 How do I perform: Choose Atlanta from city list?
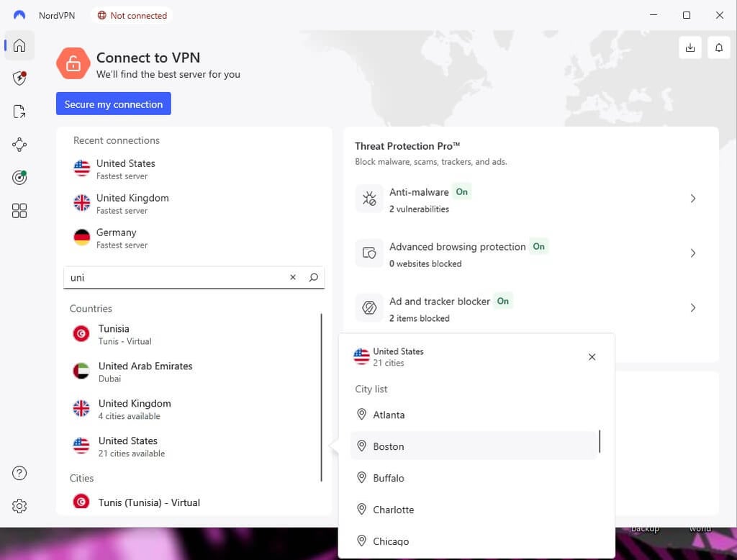[474, 415]
